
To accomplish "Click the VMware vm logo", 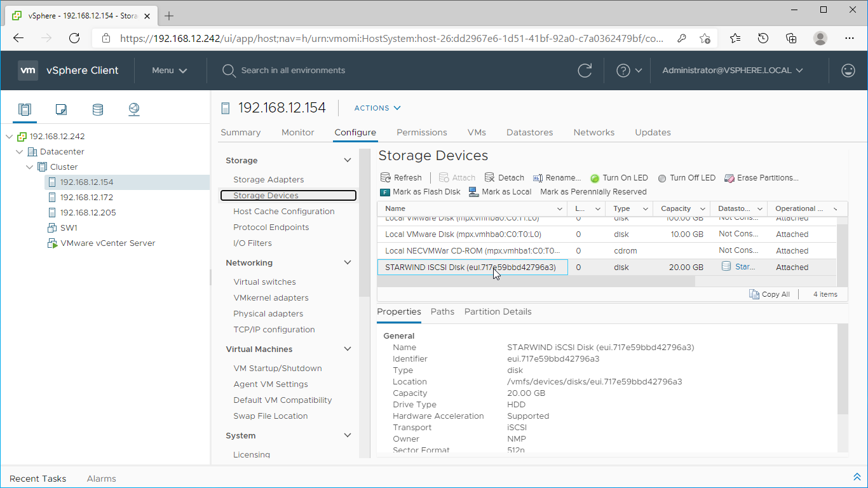I will [28, 71].
